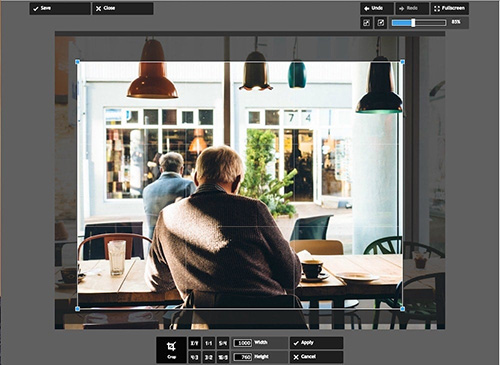This screenshot has width=500, height=365.
Task: Enter Fullscreen mode
Action: (450, 8)
